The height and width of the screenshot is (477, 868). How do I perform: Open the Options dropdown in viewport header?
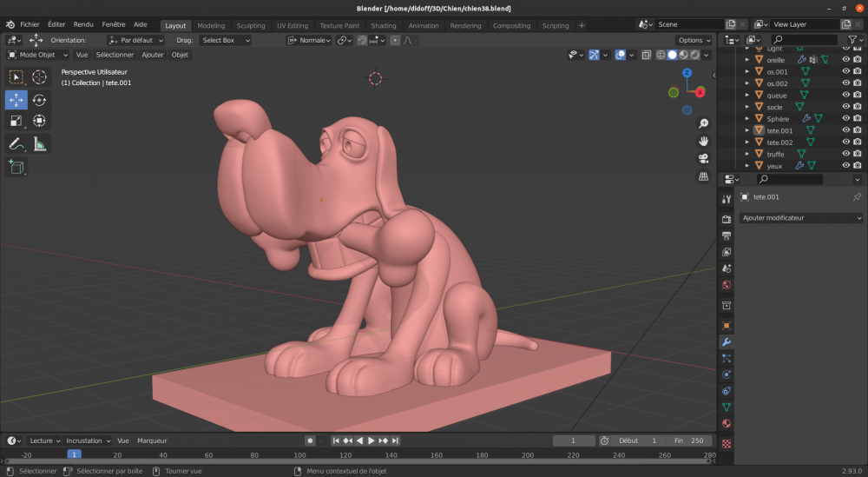[694, 41]
